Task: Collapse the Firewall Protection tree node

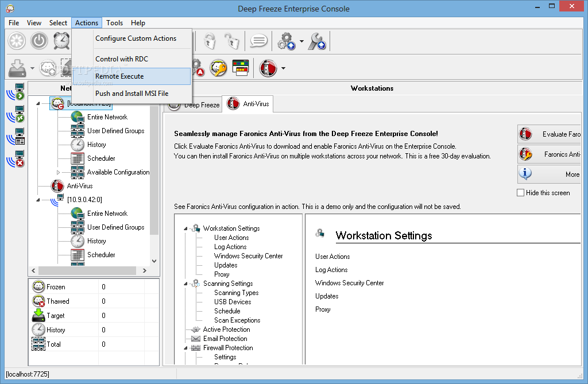Action: [185, 348]
